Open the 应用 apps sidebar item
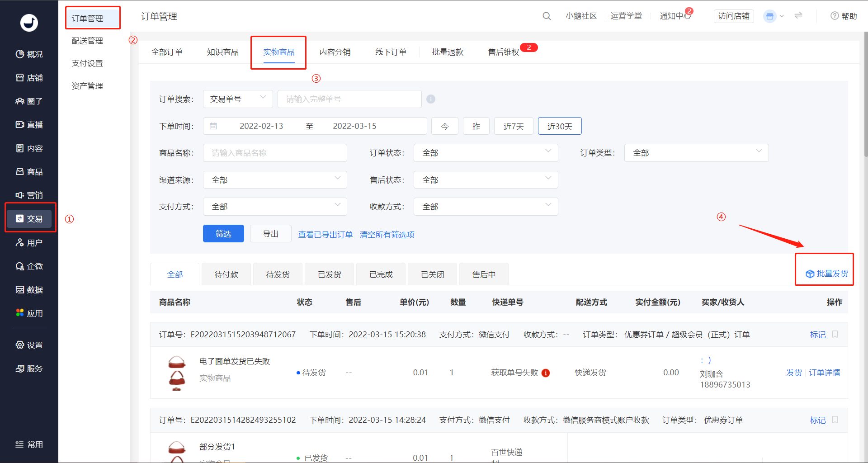 coord(29,313)
